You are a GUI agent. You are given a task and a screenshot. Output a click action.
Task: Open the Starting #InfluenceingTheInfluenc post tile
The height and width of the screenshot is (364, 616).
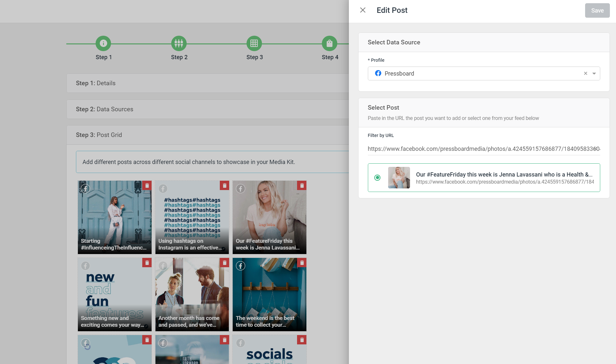tap(115, 217)
